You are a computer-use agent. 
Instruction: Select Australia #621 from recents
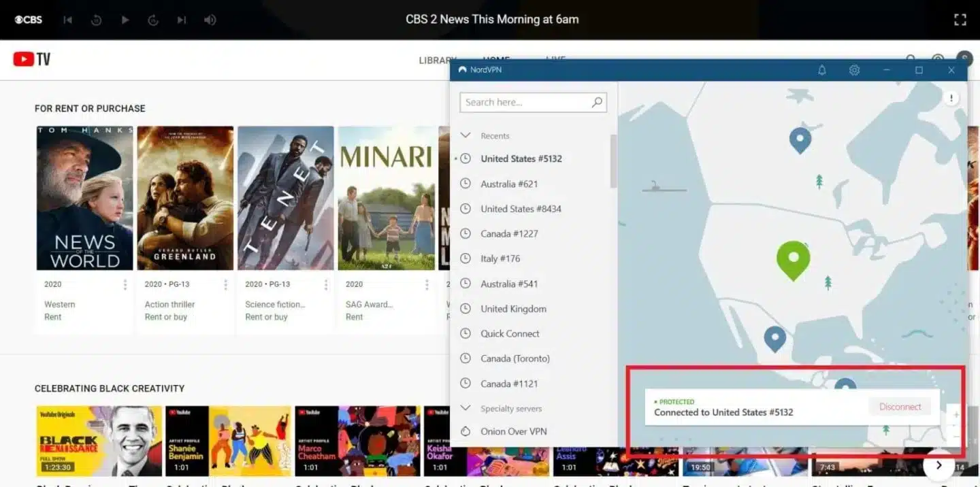(x=509, y=184)
